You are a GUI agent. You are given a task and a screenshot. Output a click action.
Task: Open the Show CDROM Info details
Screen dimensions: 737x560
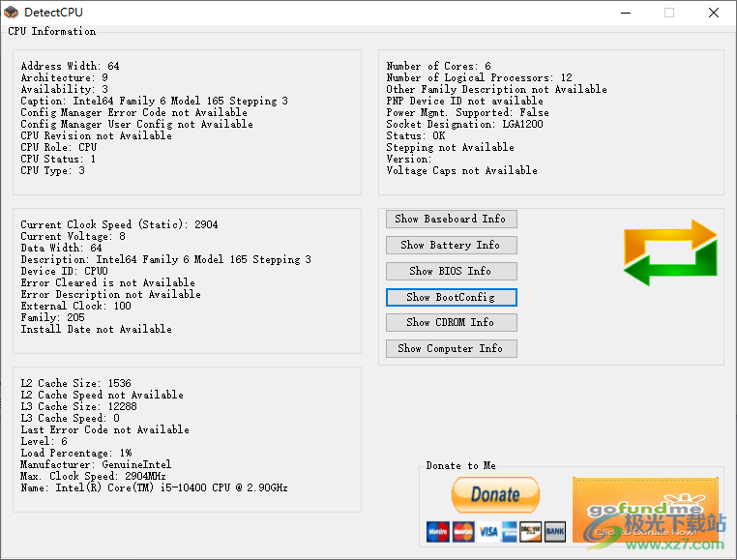451,322
